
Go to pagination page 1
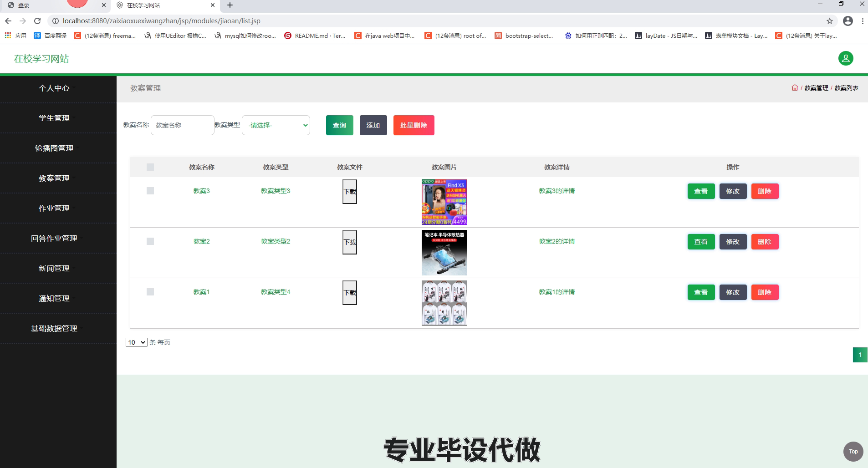pyautogui.click(x=860, y=355)
